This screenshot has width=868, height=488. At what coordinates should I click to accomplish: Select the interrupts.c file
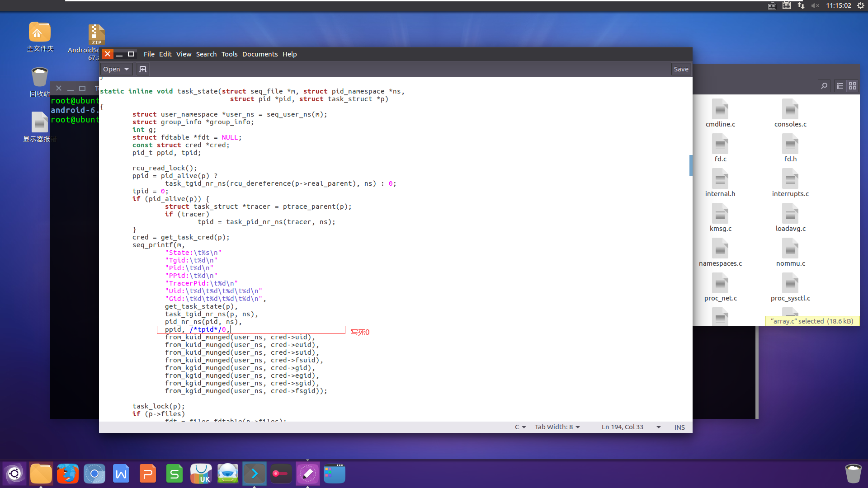(x=790, y=183)
